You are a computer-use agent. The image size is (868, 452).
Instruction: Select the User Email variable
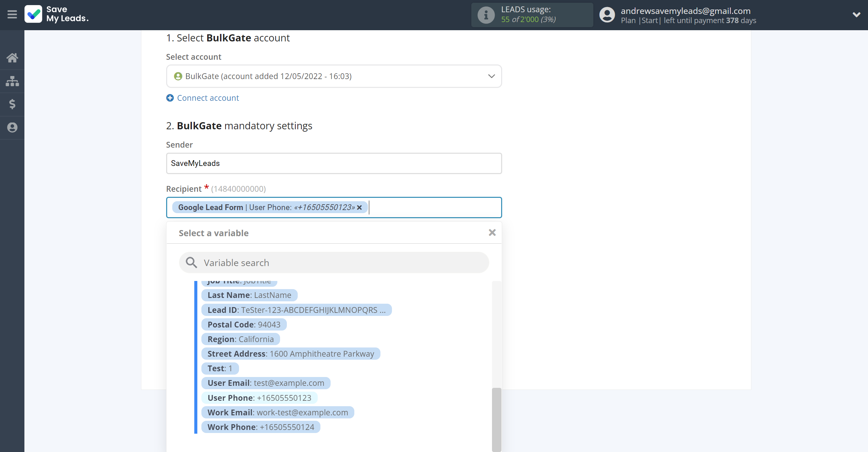point(266,383)
